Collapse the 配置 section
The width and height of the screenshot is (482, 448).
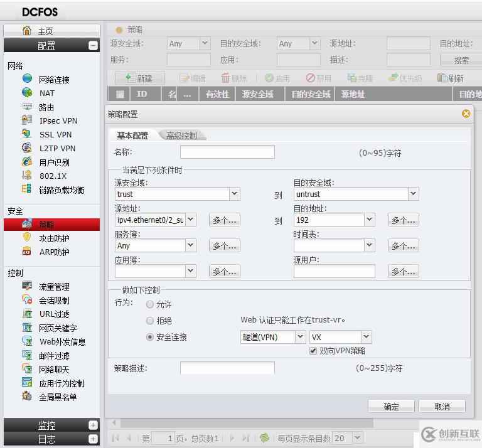pos(93,46)
